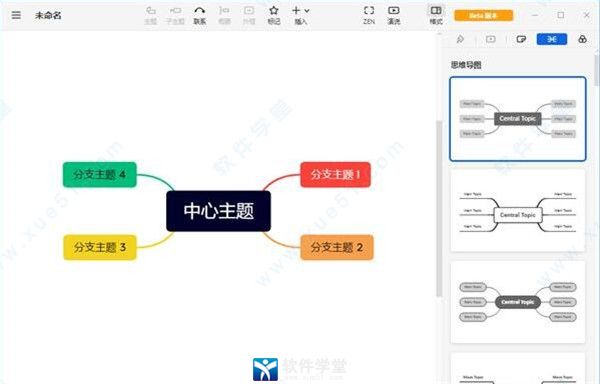Viewport: 600px width, 384px height.
Task: Click the orange Beta 版本 button
Action: pyautogui.click(x=483, y=16)
